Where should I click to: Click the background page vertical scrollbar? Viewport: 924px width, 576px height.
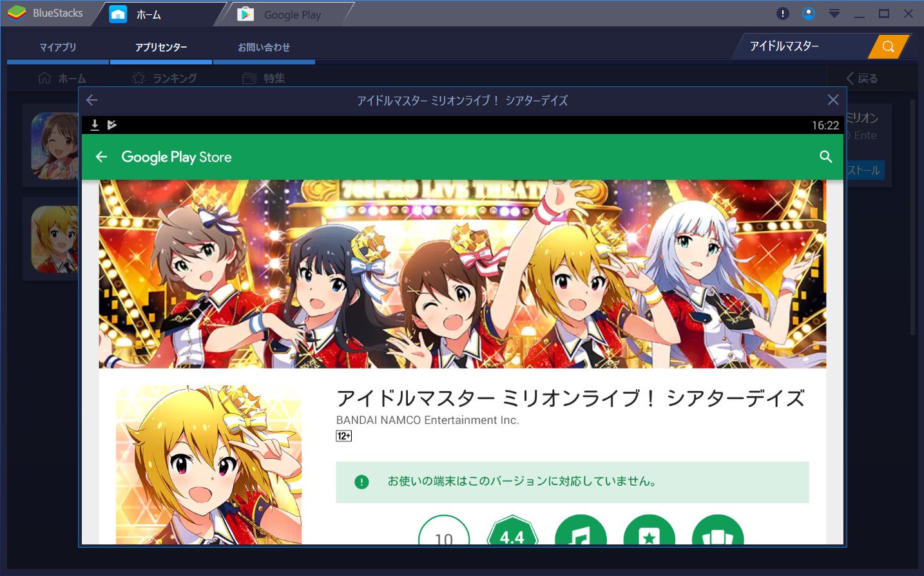tap(913, 217)
